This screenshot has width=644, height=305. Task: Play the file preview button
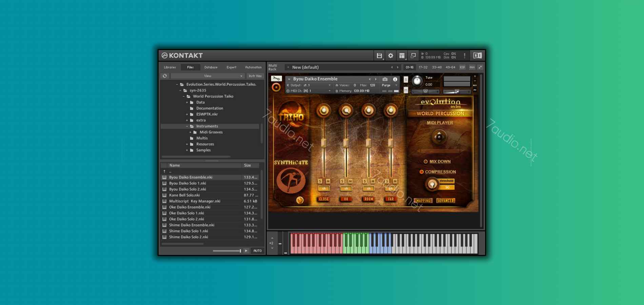pyautogui.click(x=246, y=251)
